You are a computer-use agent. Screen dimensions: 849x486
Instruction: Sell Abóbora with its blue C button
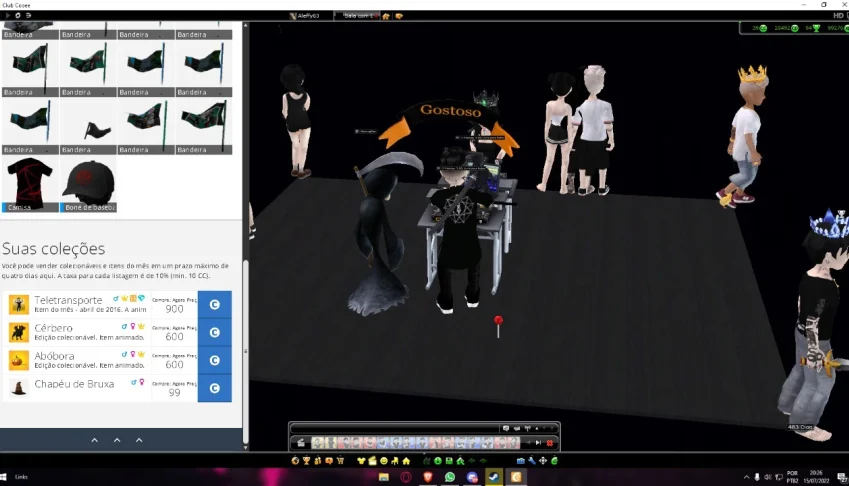coord(214,360)
